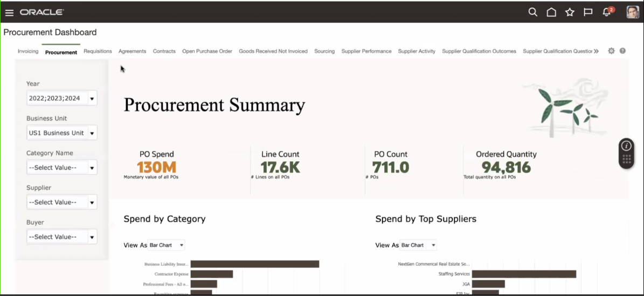Viewport: 644px width, 296px height.
Task: Click the Procurement Summary heading
Action: tap(214, 105)
